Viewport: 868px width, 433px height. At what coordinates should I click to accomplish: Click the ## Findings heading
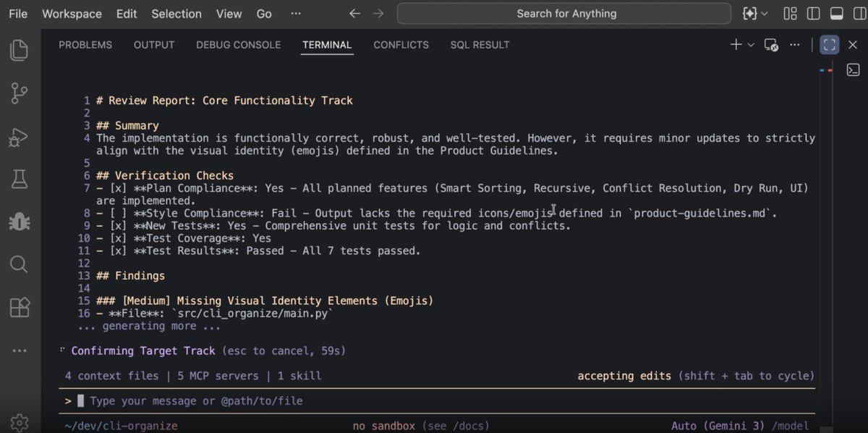(x=130, y=276)
